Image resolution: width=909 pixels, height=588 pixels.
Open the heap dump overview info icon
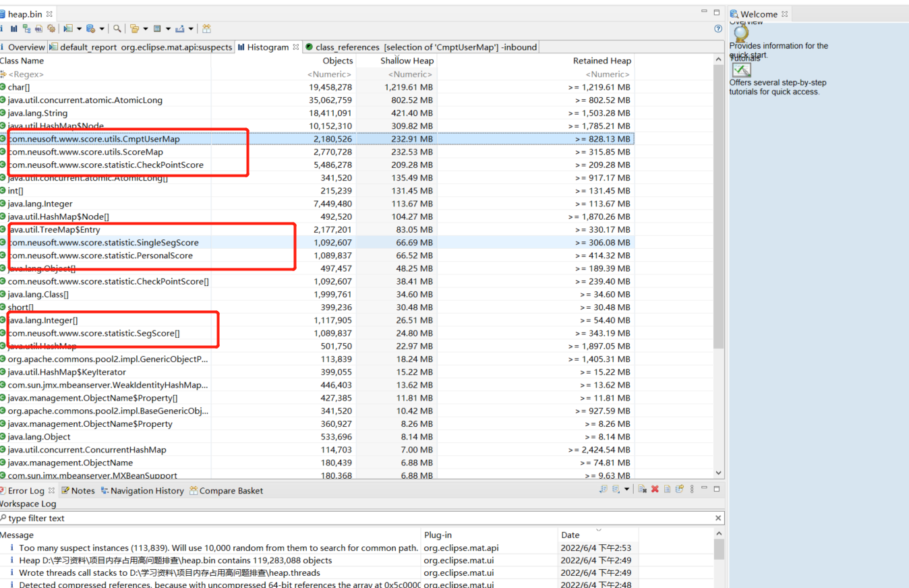click(x=1, y=28)
